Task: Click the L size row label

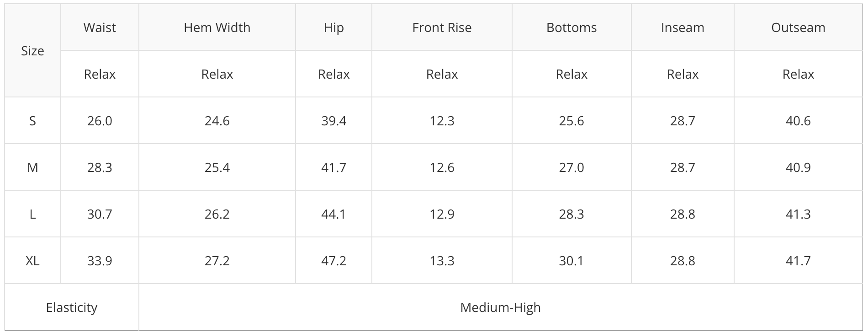Action: coord(32,214)
